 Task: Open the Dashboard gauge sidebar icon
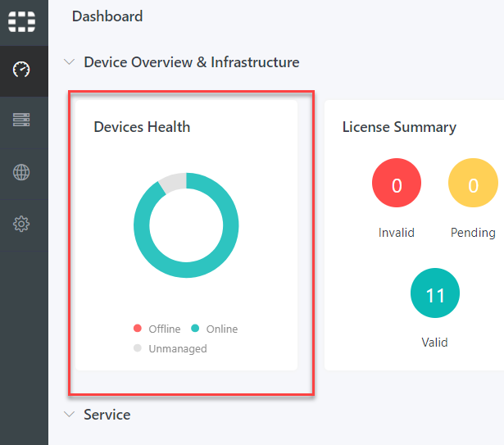point(21,69)
